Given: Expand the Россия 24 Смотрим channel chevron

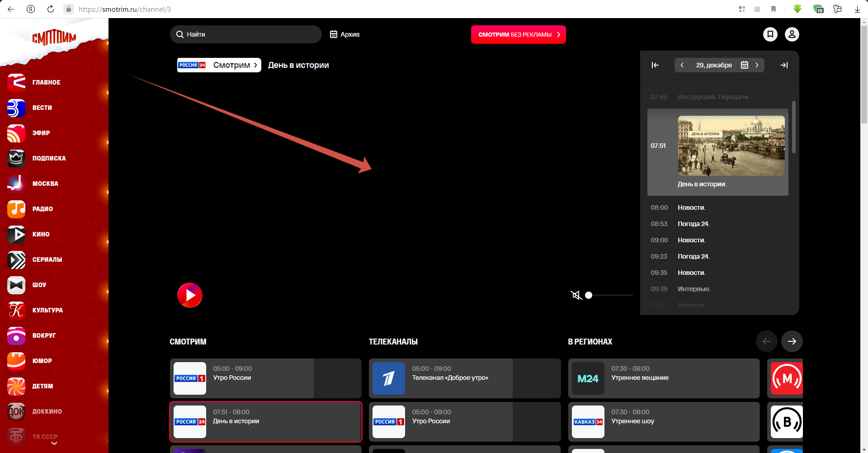Looking at the screenshot, I should [255, 65].
